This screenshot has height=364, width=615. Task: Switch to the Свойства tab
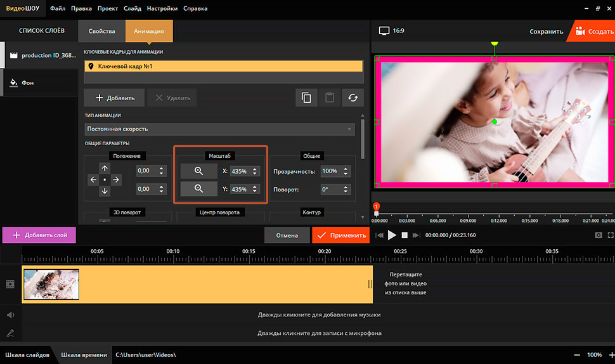[x=101, y=31]
